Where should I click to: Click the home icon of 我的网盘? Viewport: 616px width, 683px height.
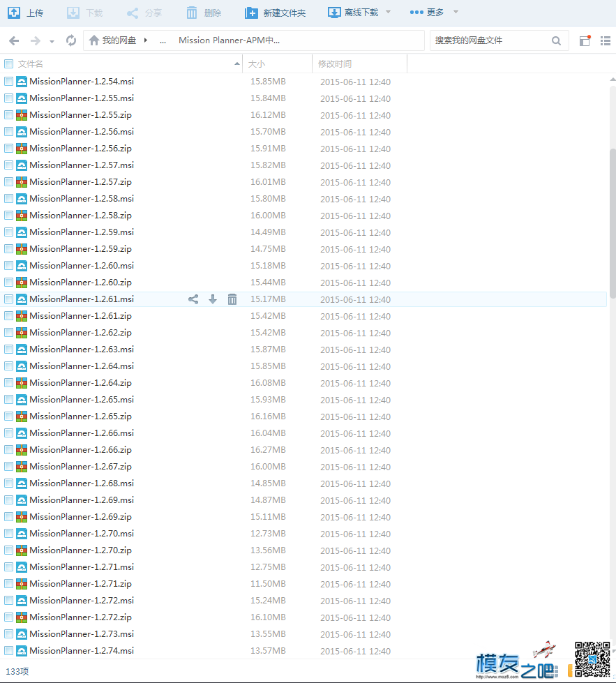(93, 40)
